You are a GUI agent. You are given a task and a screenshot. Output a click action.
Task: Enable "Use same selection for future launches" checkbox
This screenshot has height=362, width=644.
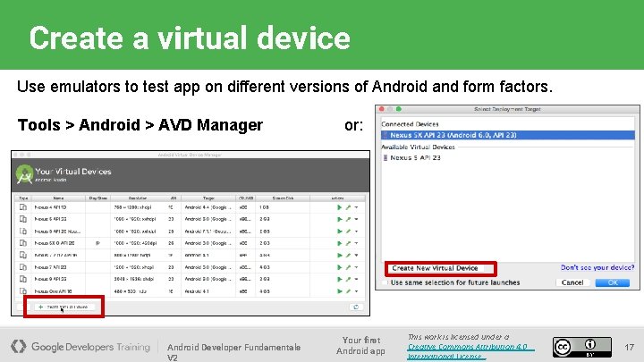tap(385, 282)
